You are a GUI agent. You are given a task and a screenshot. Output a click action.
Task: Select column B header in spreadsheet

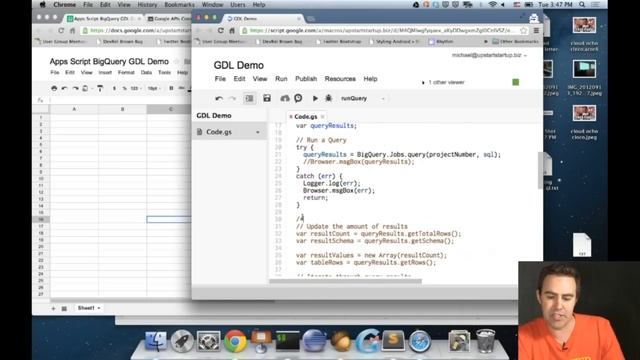coord(122,109)
